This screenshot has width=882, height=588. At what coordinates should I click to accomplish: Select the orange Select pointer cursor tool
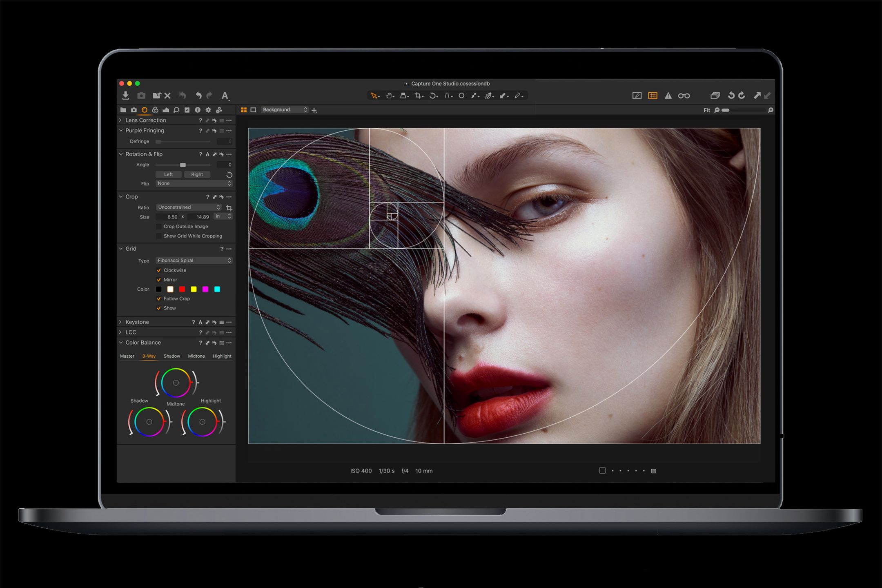(x=374, y=96)
